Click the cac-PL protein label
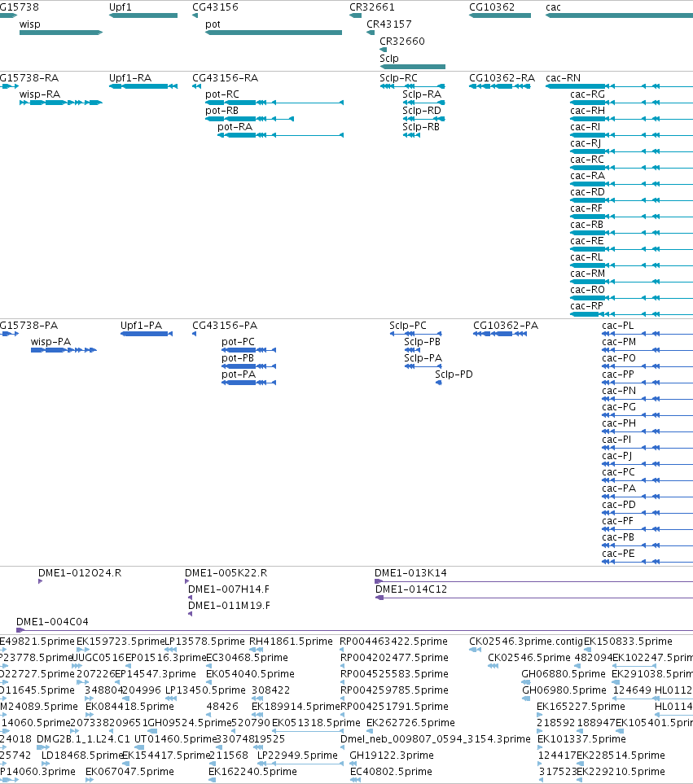 [x=617, y=325]
